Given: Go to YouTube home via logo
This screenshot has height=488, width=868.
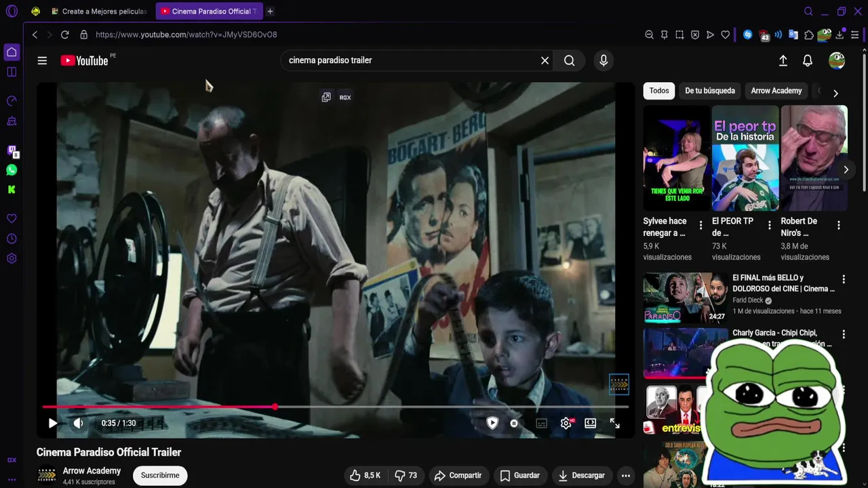Looking at the screenshot, I should pos(83,60).
